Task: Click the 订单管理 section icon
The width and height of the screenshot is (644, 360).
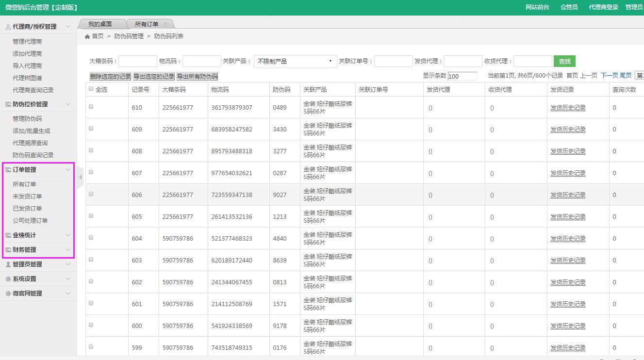Action: point(8,170)
